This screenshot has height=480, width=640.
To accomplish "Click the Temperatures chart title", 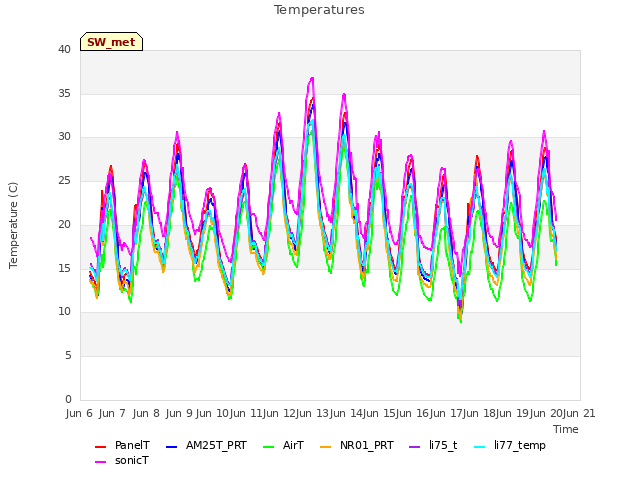I will [319, 10].
